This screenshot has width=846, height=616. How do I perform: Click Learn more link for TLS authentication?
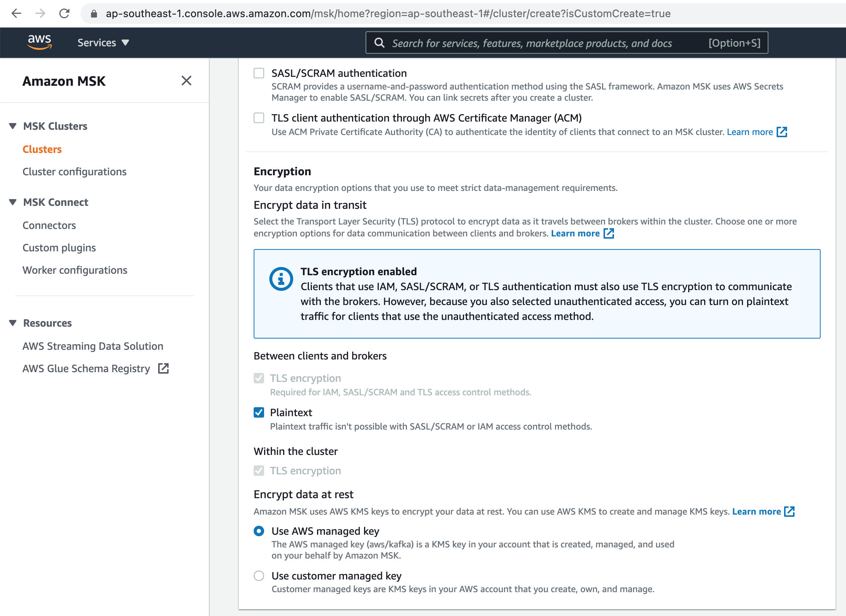pyautogui.click(x=755, y=132)
